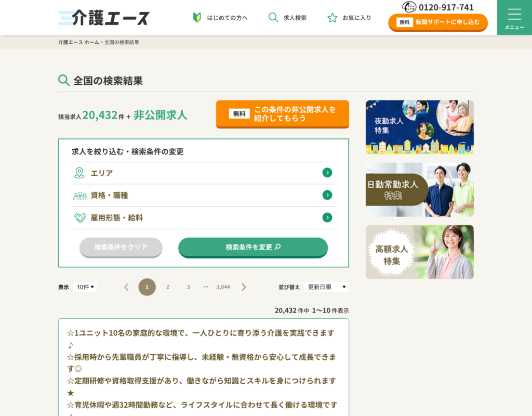Open the 更新日順 sort dropdown
The width and height of the screenshot is (532, 416).
[x=326, y=287]
